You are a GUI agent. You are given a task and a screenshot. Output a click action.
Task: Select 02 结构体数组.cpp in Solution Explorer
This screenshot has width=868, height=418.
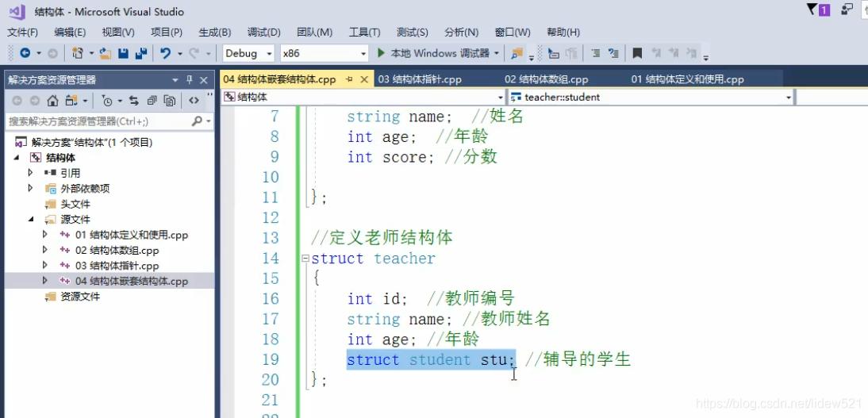[117, 251]
